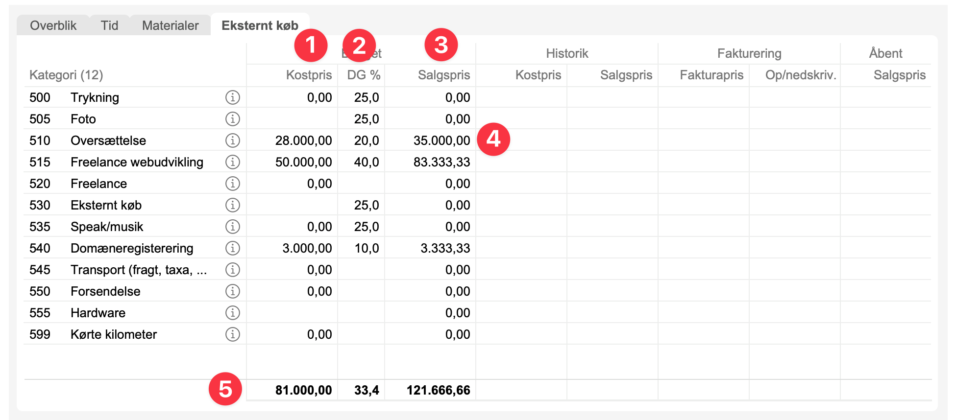
Task: Open info icon next to Foto
Action: [x=232, y=119]
